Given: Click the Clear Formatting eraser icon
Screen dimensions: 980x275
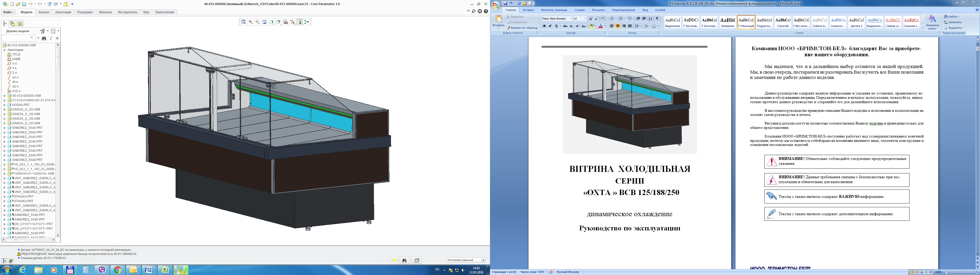Looking at the screenshot, I should (x=603, y=19).
